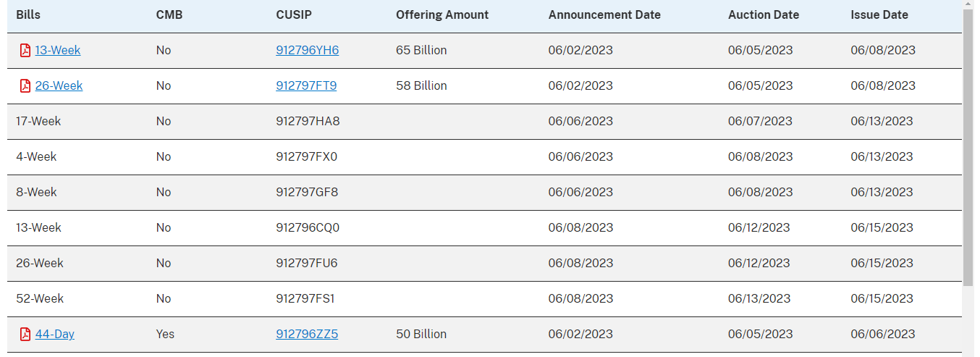Click the CMB column header
This screenshot has width=980, height=357.
pyautogui.click(x=169, y=15)
